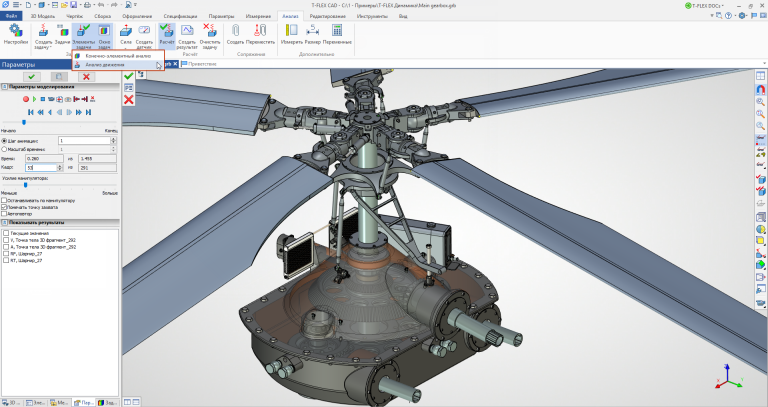
Task: Confirm parameters with green checkmark button
Action: click(x=32, y=76)
